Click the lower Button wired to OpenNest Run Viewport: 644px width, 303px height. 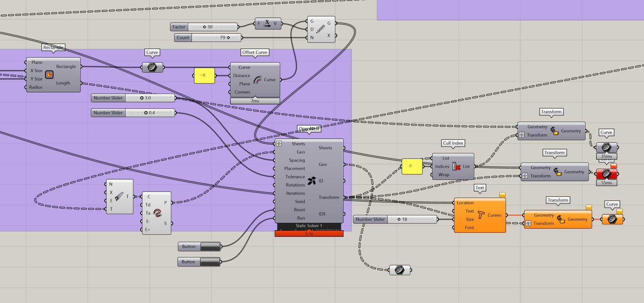coord(199,262)
